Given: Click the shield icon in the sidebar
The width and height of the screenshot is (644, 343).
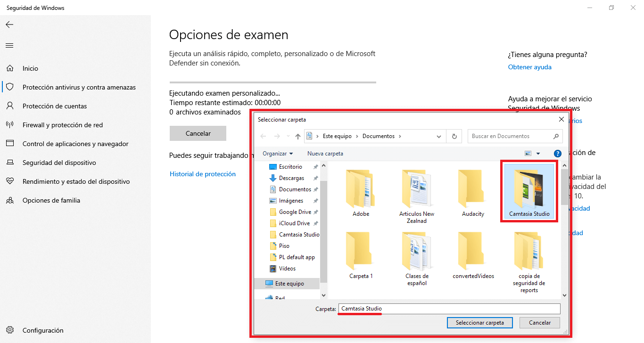Looking at the screenshot, I should [9, 87].
